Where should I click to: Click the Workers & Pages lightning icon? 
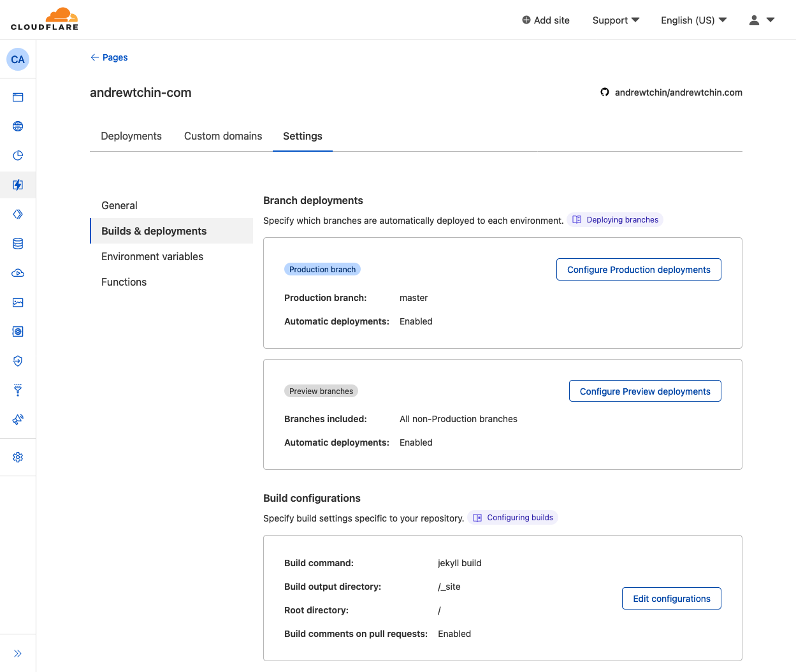18,185
